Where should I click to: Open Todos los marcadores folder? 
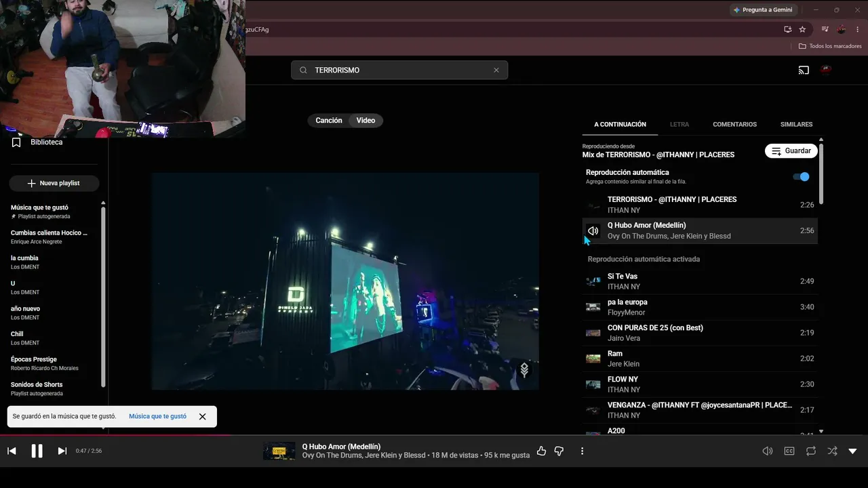pos(830,46)
